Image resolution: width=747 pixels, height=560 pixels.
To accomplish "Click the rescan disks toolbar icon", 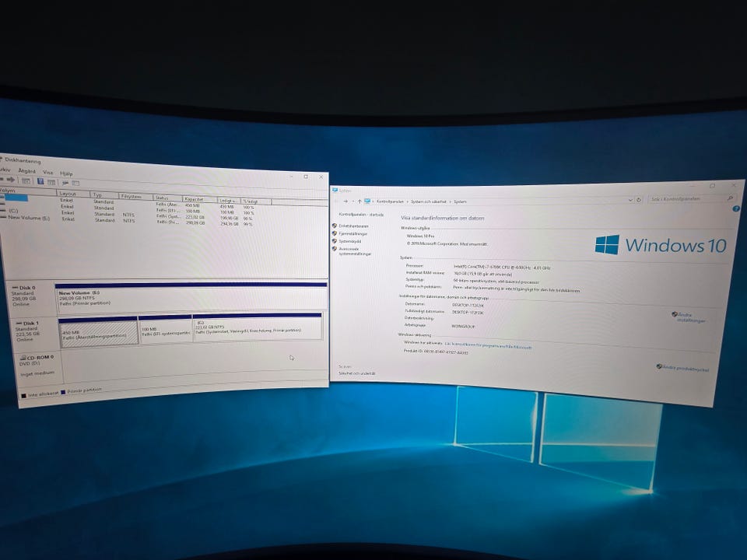I will pyautogui.click(x=65, y=183).
